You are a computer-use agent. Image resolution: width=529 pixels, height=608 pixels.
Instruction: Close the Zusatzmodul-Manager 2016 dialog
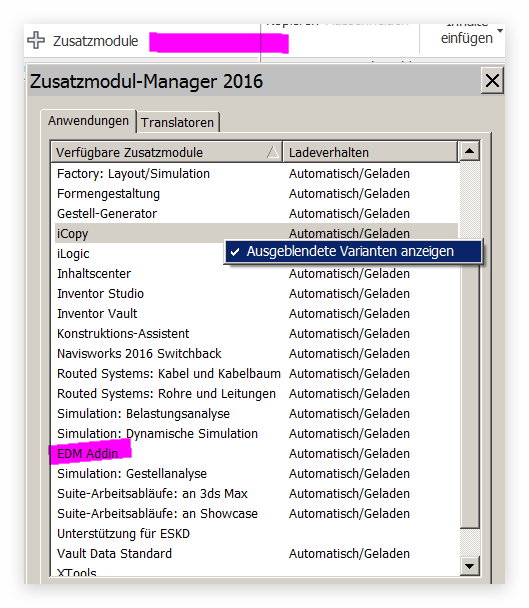[x=492, y=81]
